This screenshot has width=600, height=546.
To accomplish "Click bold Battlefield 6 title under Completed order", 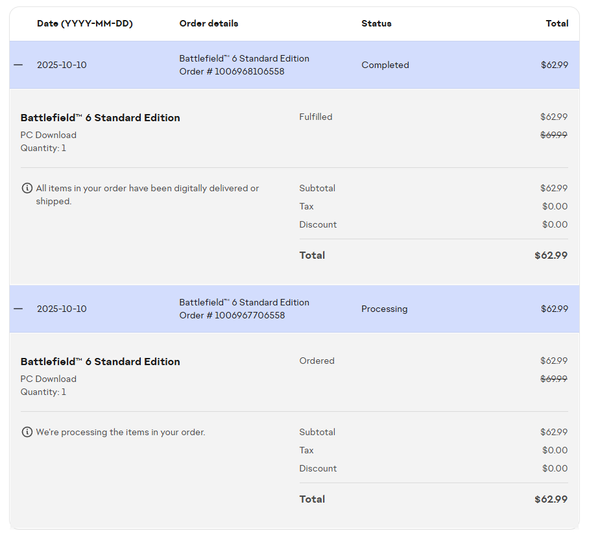I will (x=100, y=118).
